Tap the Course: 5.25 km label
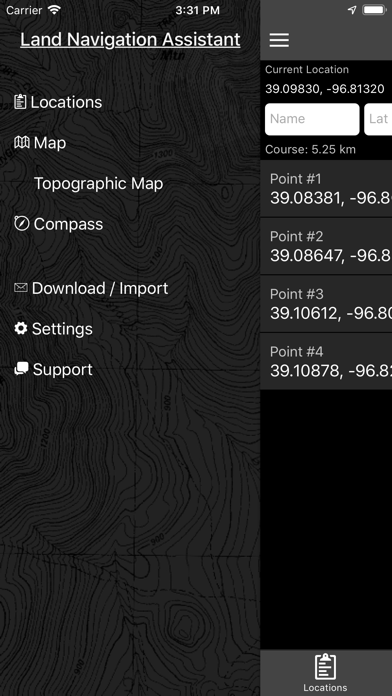 [310, 149]
